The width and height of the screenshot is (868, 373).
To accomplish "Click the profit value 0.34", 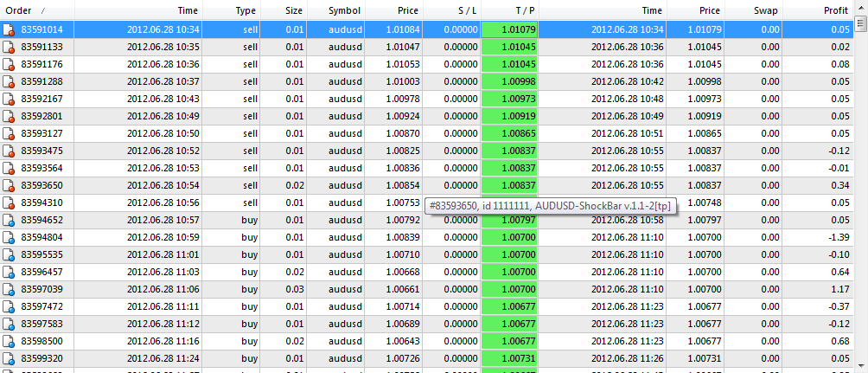I will point(840,186).
